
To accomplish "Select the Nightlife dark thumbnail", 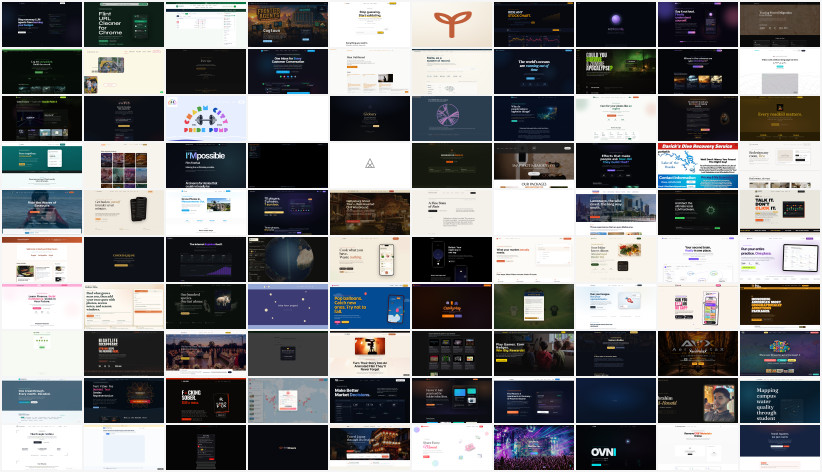I will (x=124, y=353).
